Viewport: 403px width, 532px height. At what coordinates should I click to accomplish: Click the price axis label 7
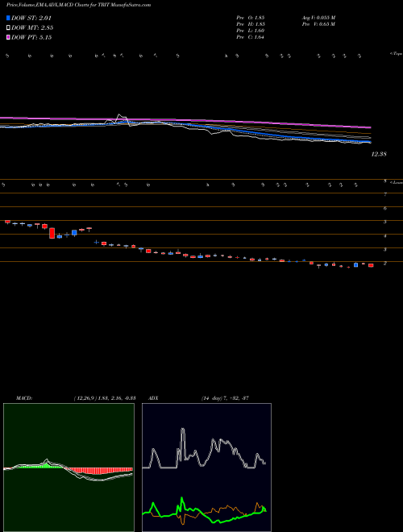coord(385,194)
